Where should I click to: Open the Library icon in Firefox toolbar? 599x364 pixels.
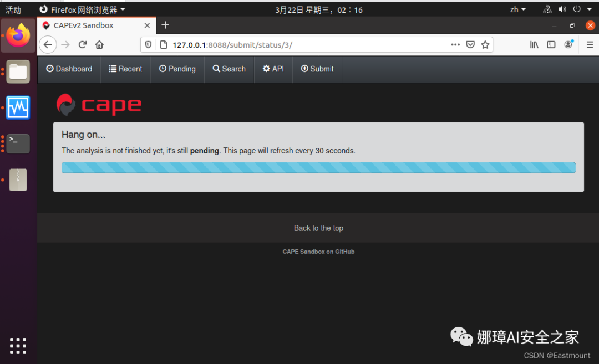coord(534,45)
